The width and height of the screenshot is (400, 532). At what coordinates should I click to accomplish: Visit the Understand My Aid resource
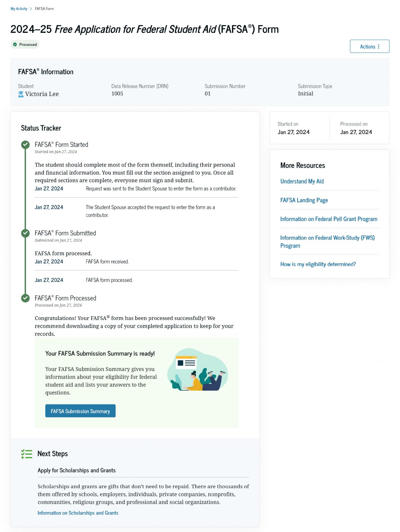coord(302,181)
